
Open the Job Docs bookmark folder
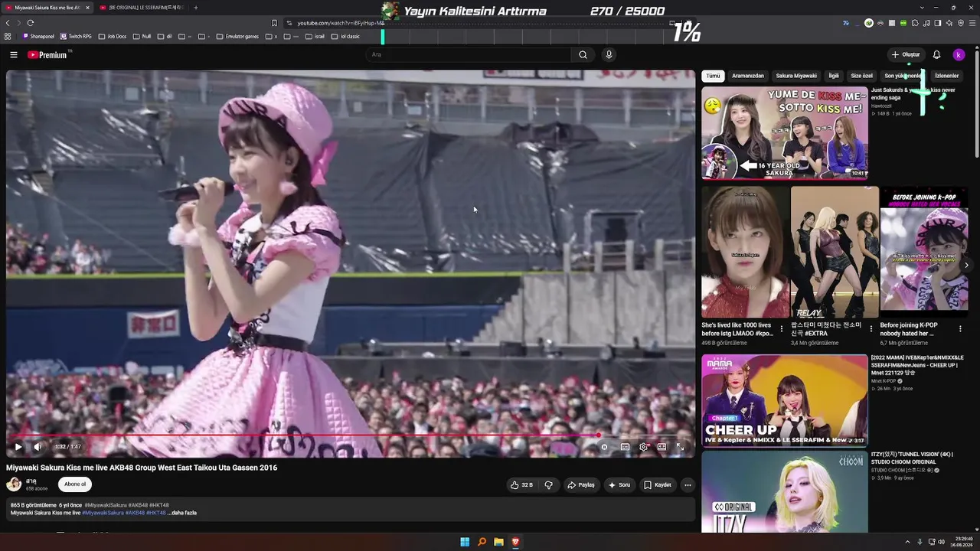pos(113,36)
